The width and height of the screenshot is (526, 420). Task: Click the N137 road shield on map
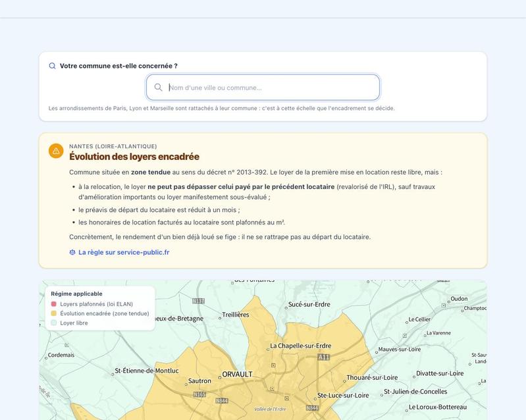198,301
